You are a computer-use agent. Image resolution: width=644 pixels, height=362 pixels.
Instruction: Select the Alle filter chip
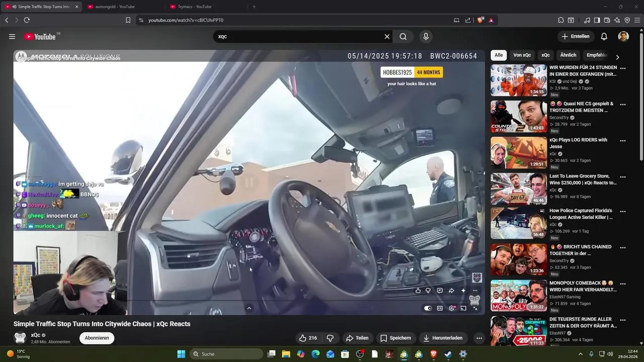pyautogui.click(x=499, y=55)
